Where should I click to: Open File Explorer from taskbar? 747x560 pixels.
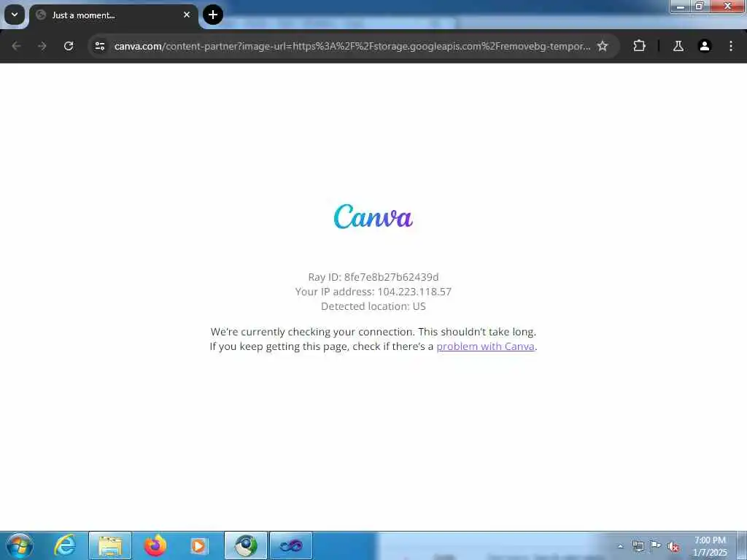point(110,545)
